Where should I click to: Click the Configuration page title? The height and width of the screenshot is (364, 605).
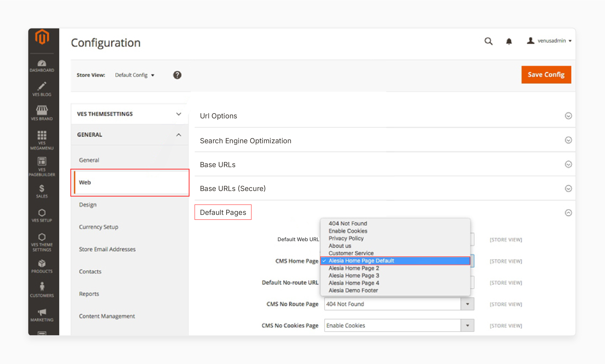(105, 43)
